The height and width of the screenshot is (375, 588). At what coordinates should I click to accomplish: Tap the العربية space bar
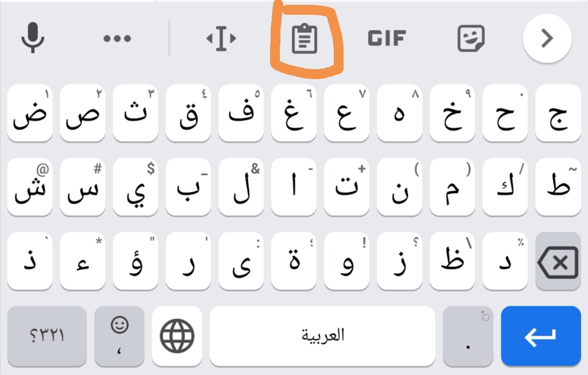coord(322,336)
